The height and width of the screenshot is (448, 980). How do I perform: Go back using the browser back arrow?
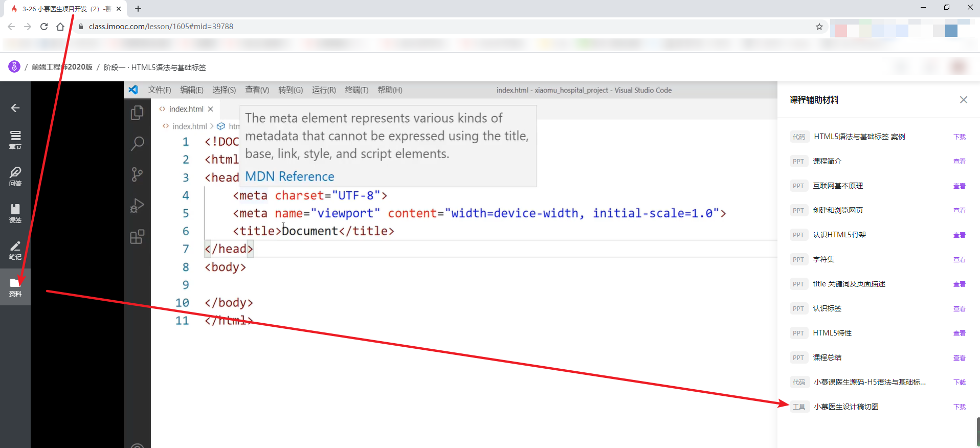click(11, 27)
